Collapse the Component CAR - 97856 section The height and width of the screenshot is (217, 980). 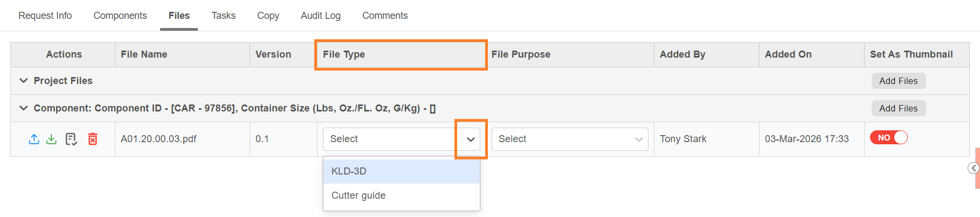[24, 108]
